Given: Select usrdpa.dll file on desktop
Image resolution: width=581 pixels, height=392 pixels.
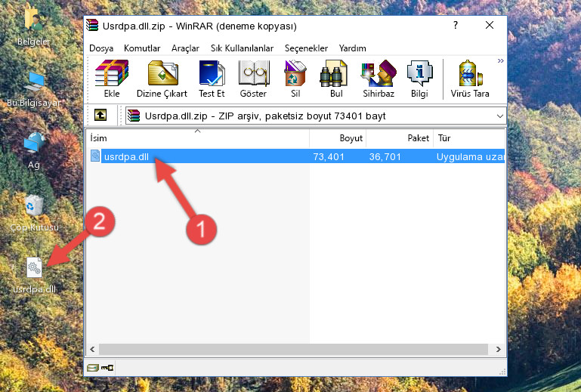Looking at the screenshot, I should [x=34, y=276].
